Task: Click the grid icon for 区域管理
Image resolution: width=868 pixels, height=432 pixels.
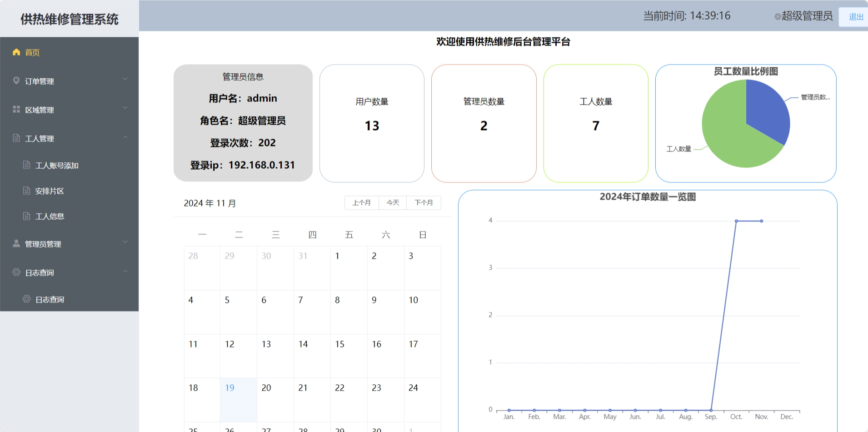Action: coord(16,109)
